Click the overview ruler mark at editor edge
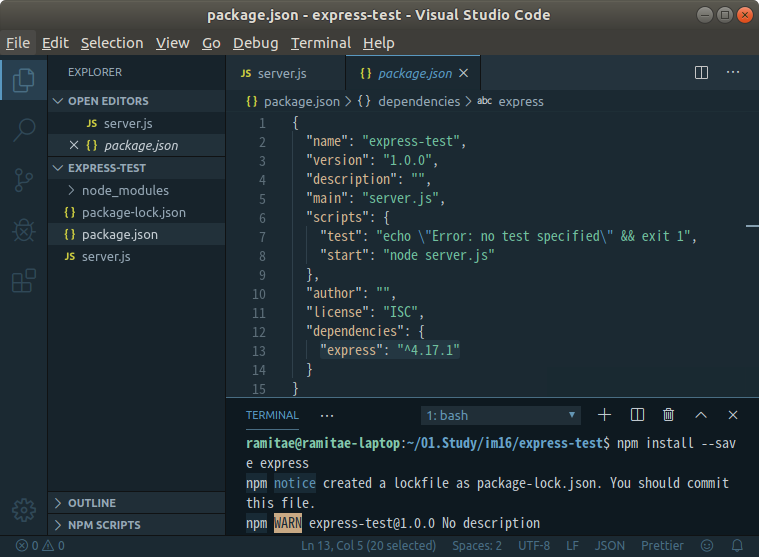 click(752, 226)
